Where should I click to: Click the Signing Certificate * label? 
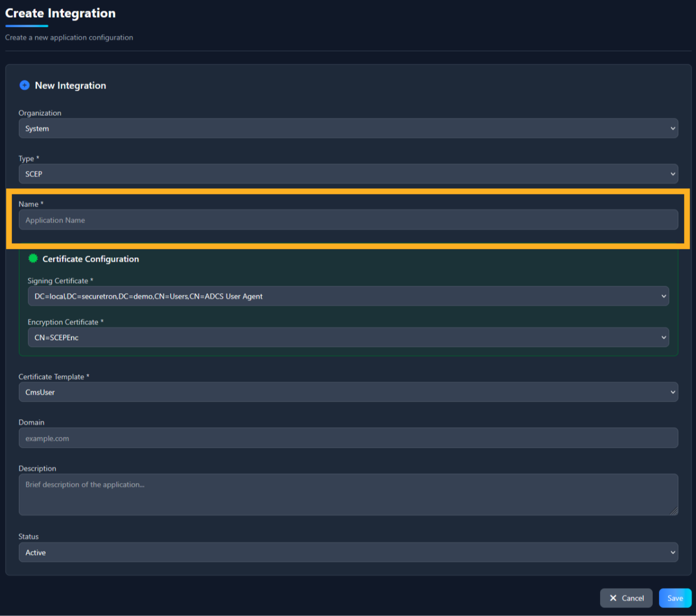[x=60, y=281]
